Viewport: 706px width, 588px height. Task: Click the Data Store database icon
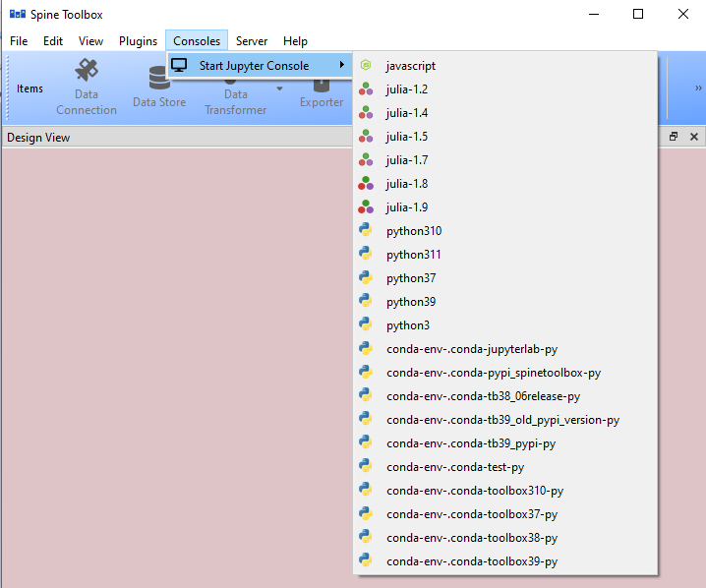(x=159, y=77)
